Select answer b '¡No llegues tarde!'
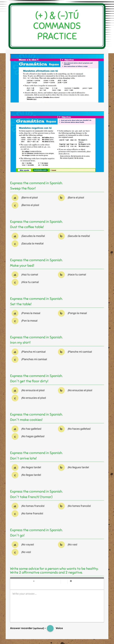The width and height of the screenshot is (114, 644). click(61, 467)
